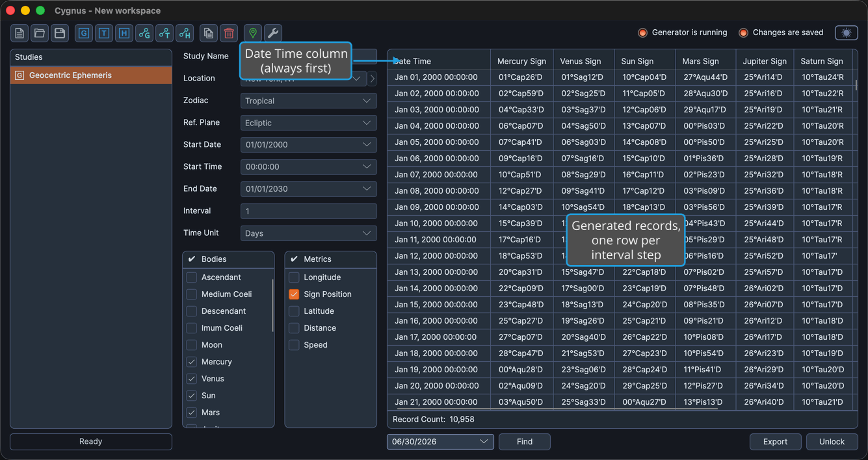Click the Saturn Sign column header
This screenshot has height=460, width=868.
[822, 61]
